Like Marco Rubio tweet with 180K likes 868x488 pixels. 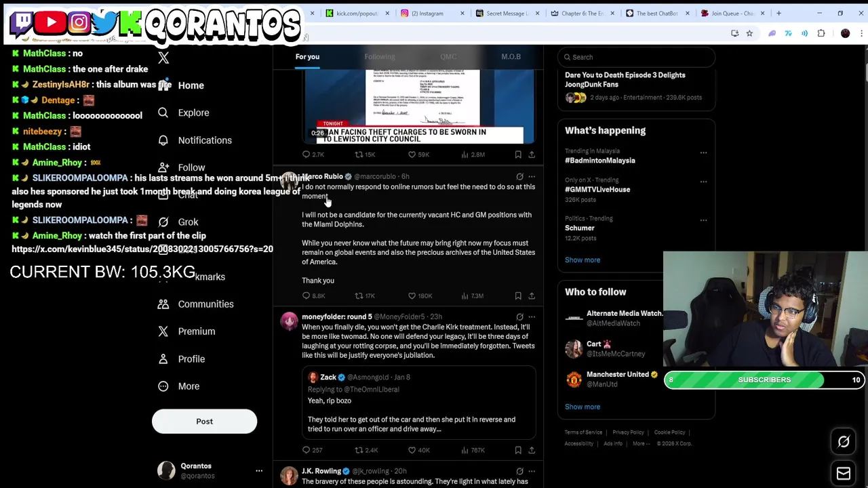click(x=420, y=296)
